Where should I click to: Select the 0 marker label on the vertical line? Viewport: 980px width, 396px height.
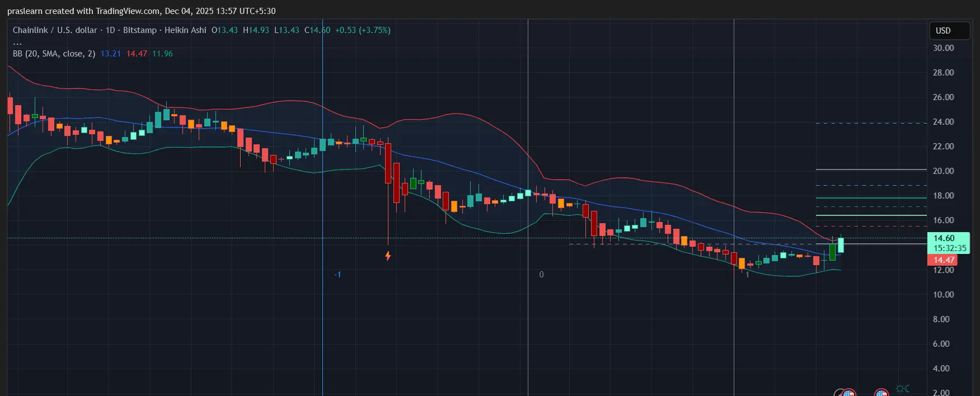541,275
